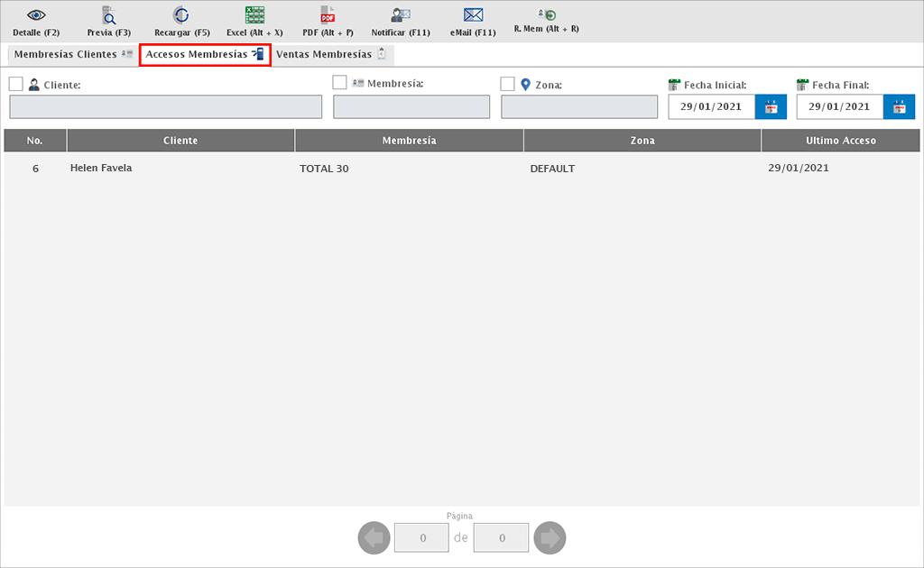Sort by Ultimo Acceso column header
924x568 pixels.
(840, 141)
